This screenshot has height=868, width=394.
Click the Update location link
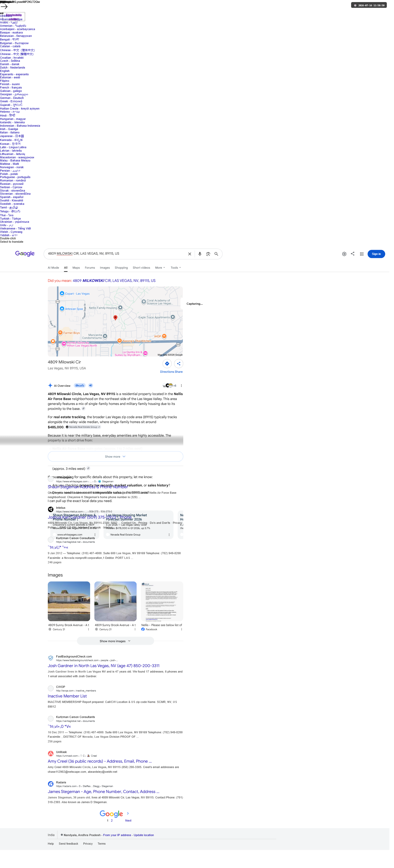146,845
